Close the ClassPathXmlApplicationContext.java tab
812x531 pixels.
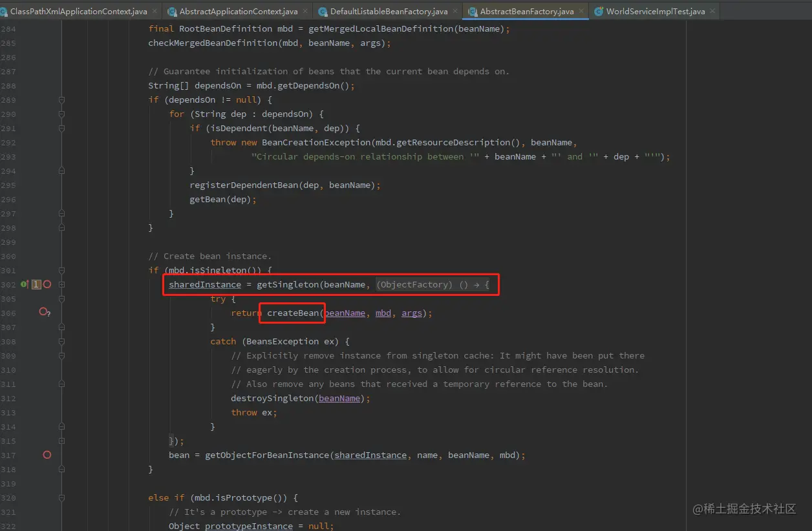click(154, 12)
